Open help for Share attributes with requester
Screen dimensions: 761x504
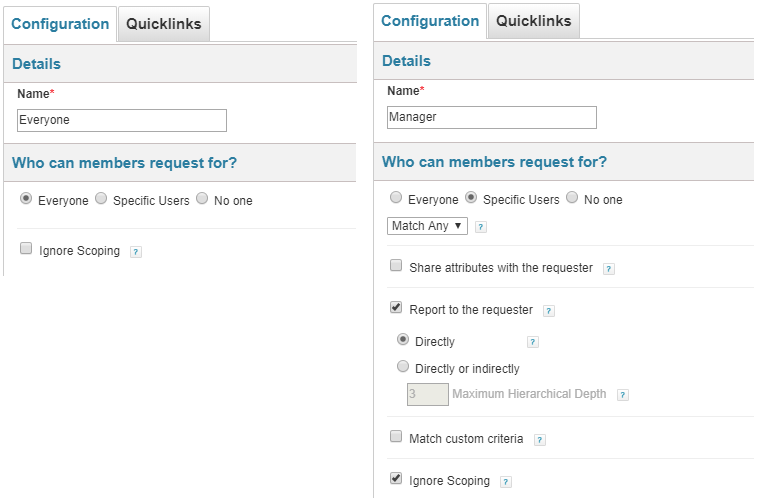pos(609,269)
